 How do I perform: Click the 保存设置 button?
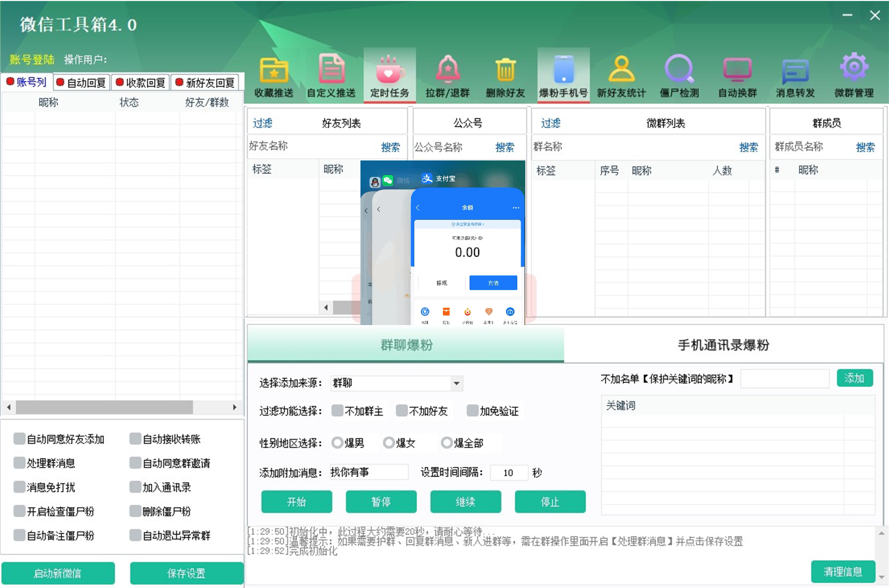(x=187, y=573)
